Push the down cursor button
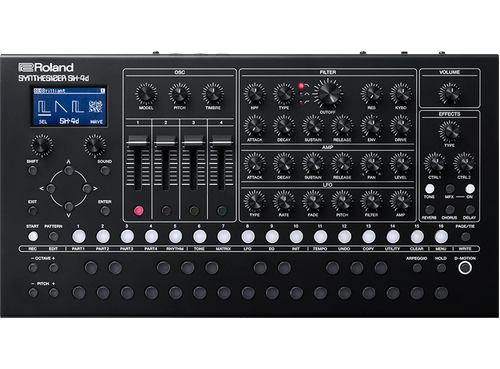The image size is (500, 369). pyautogui.click(x=69, y=206)
